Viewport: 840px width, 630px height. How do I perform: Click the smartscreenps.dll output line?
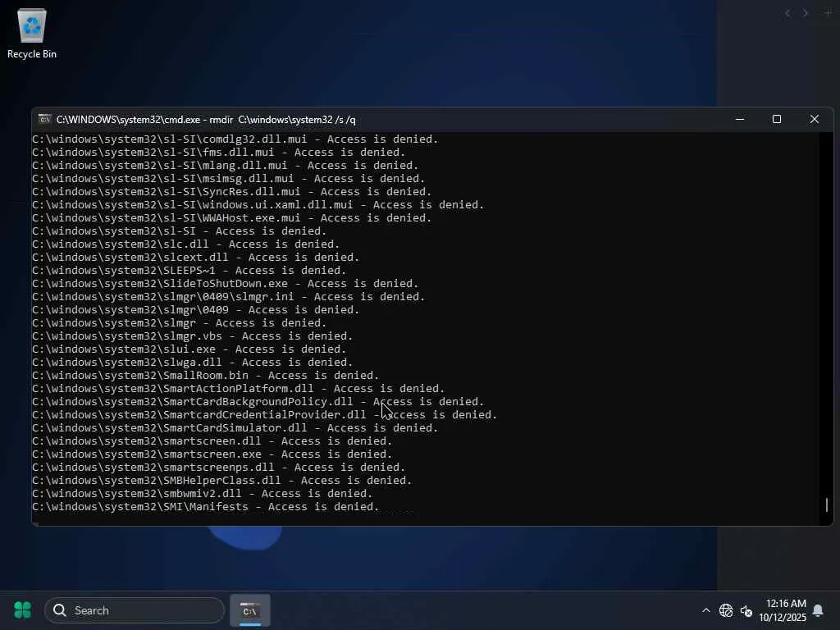tap(218, 467)
